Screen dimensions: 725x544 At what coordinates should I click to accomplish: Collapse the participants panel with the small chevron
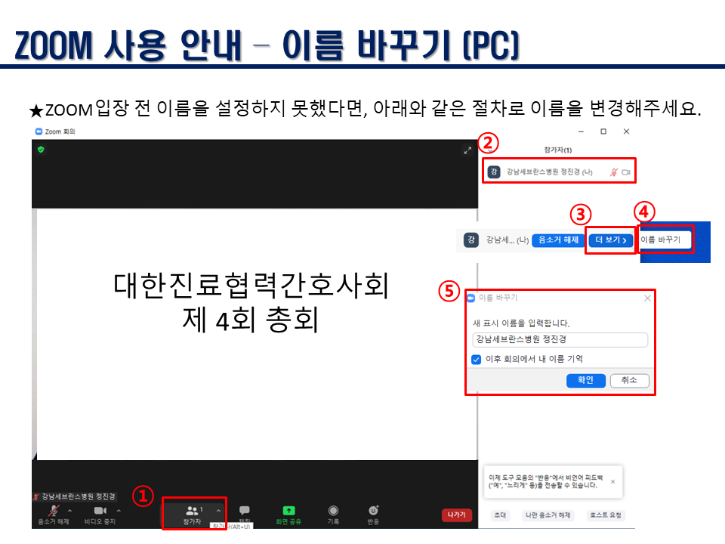[490, 151]
